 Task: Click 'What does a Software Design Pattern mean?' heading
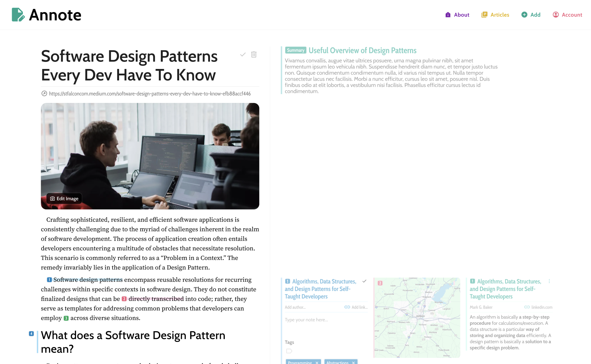click(133, 342)
